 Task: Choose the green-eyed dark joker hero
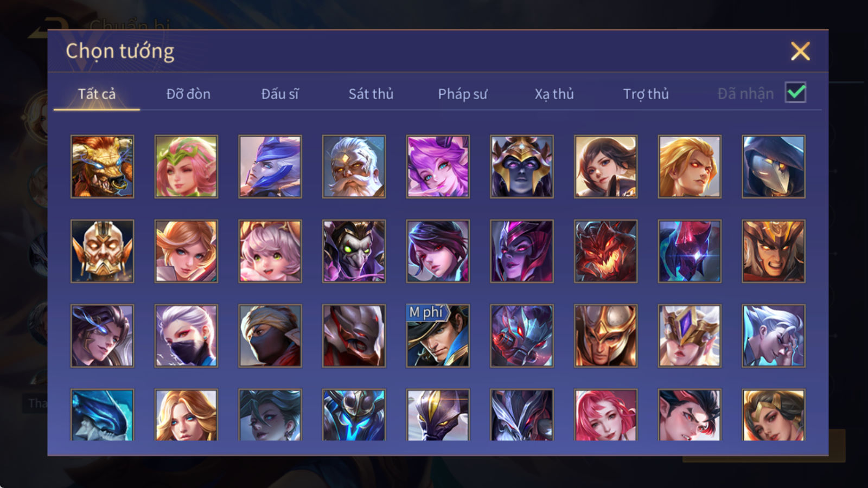pos(354,251)
